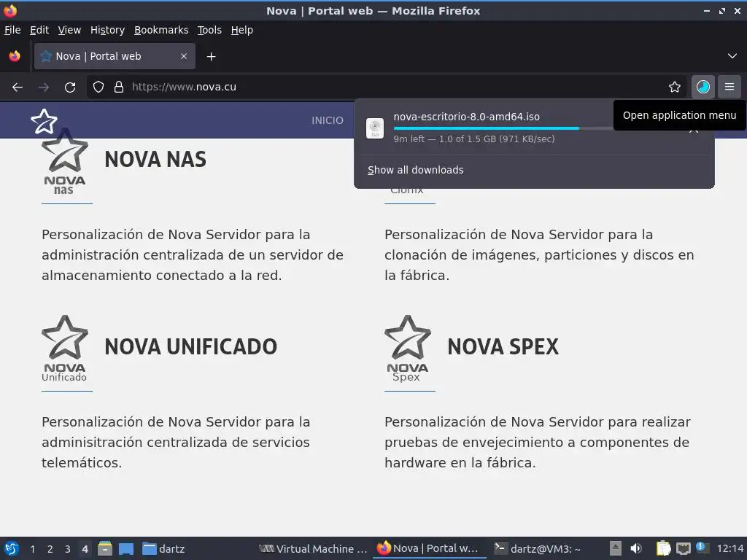Viewport: 747px width, 560px height.
Task: Click the NOVA UNIFICADO heading
Action: [x=190, y=346]
